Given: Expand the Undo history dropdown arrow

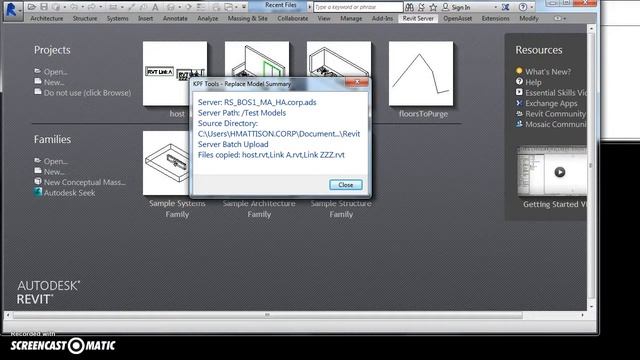Looking at the screenshot, I should click(x=82, y=7).
